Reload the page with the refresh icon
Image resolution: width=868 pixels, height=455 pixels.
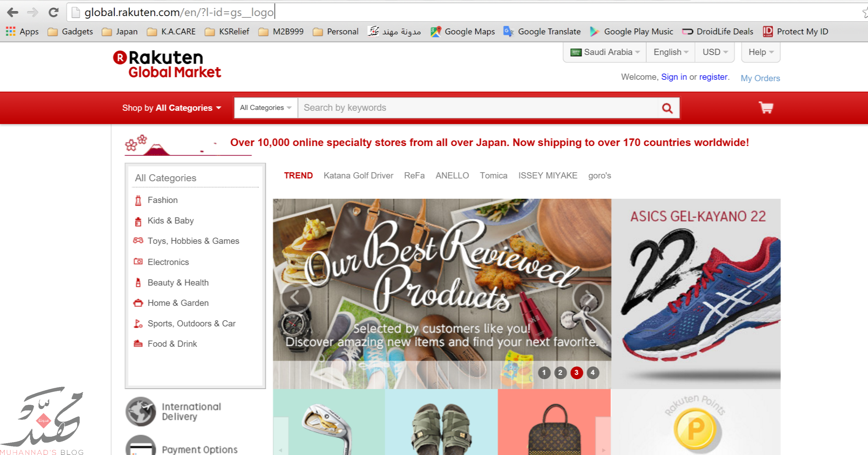[54, 12]
